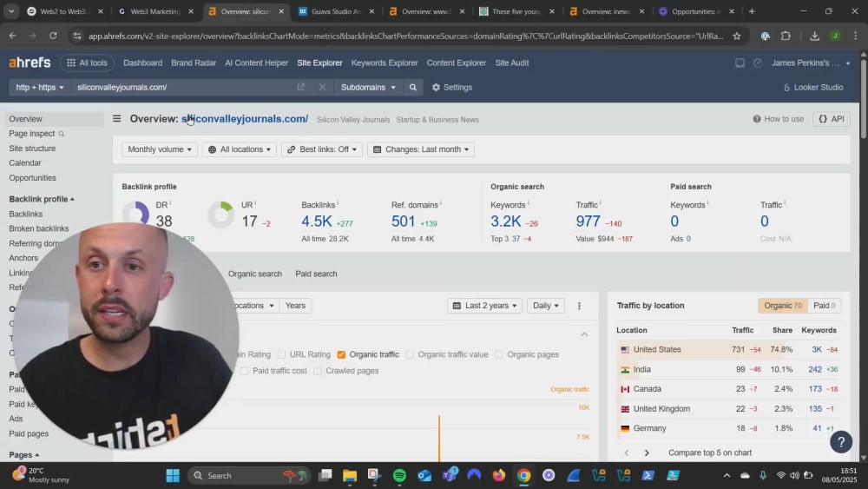
Task: Click the magnifier search button
Action: click(412, 87)
